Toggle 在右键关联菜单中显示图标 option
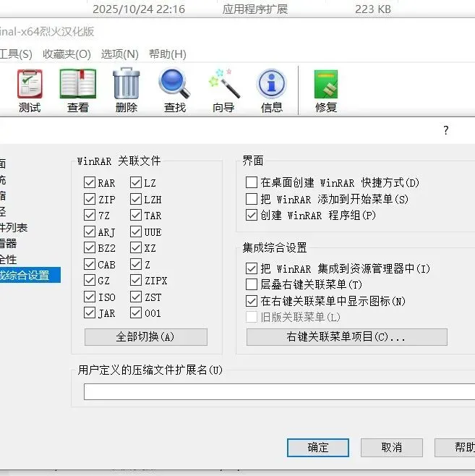Screen dimensions: 475x476 [252, 301]
